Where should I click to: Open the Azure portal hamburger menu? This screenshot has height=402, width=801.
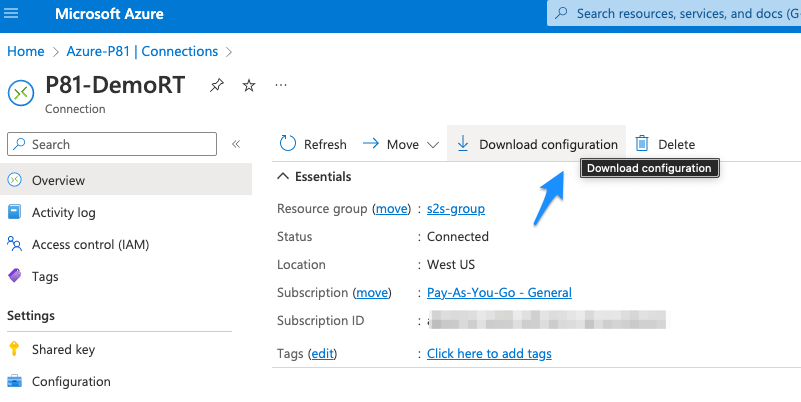pos(11,14)
